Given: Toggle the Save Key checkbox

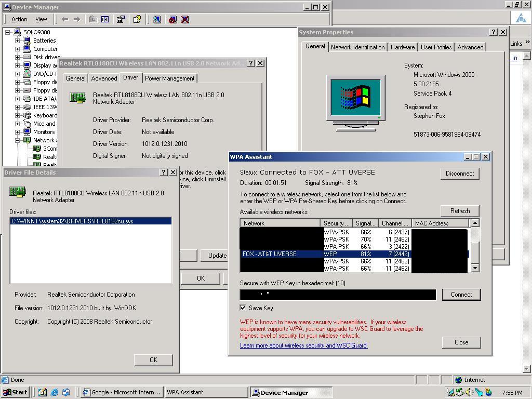Looking at the screenshot, I should pos(243,308).
